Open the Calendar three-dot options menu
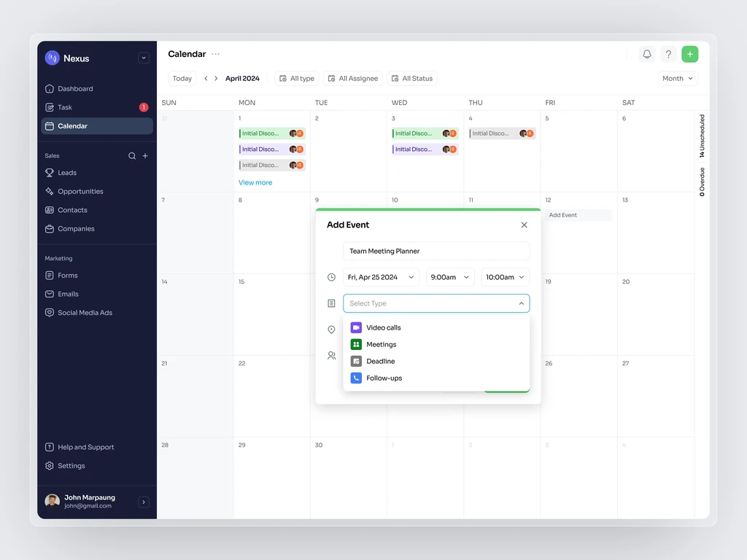The width and height of the screenshot is (747, 560). [216, 54]
